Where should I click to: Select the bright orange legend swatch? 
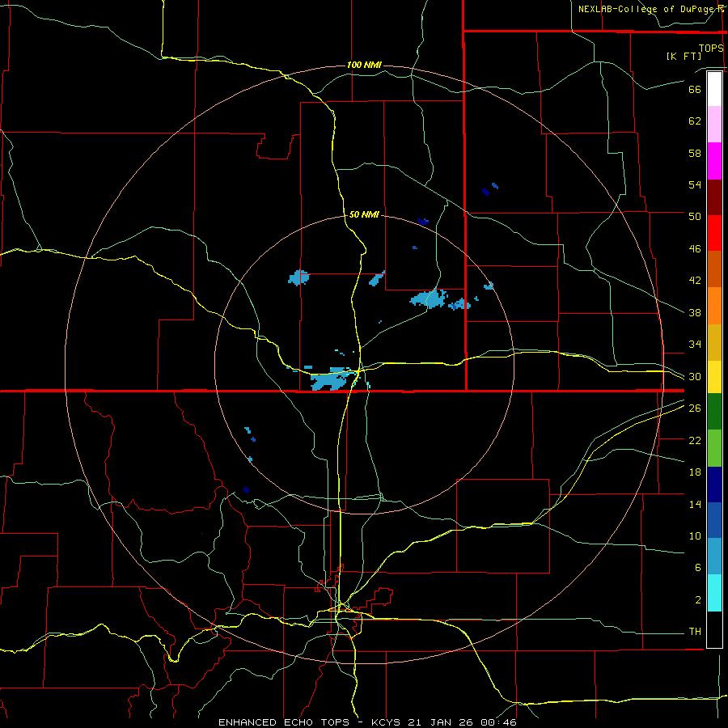(714, 306)
